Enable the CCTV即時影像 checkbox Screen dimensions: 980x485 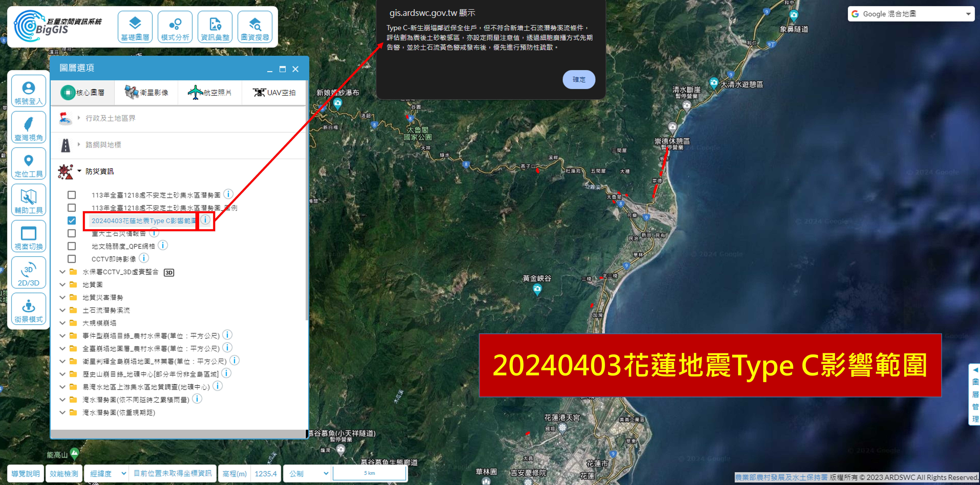click(71, 259)
